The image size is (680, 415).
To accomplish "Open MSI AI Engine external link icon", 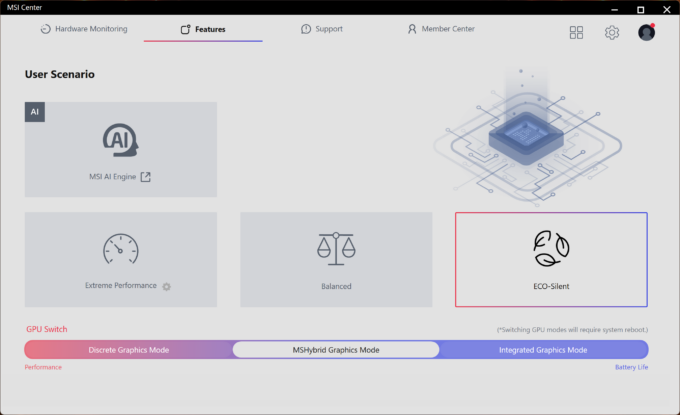I will [x=146, y=177].
